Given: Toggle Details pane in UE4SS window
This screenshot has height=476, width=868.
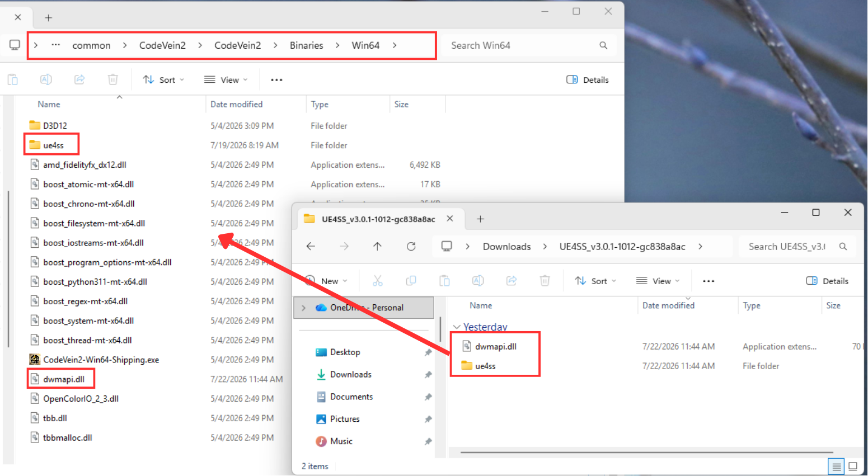Looking at the screenshot, I should tap(827, 281).
